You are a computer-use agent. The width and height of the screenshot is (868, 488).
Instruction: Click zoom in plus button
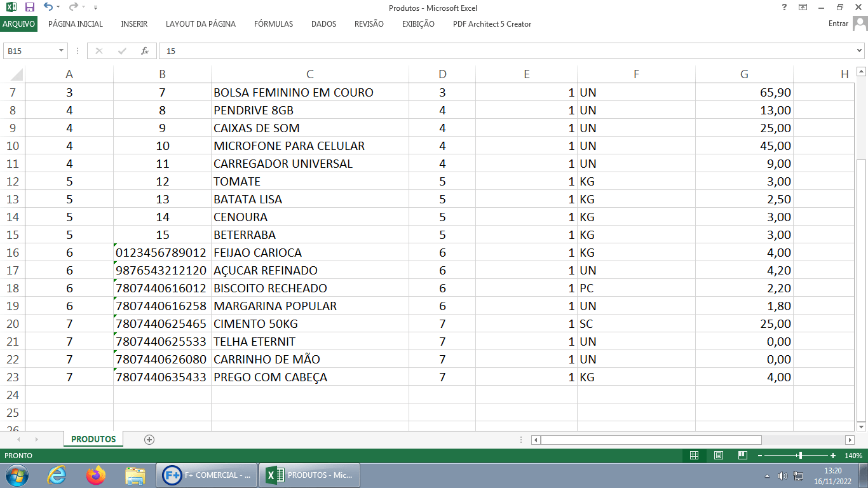[833, 456]
